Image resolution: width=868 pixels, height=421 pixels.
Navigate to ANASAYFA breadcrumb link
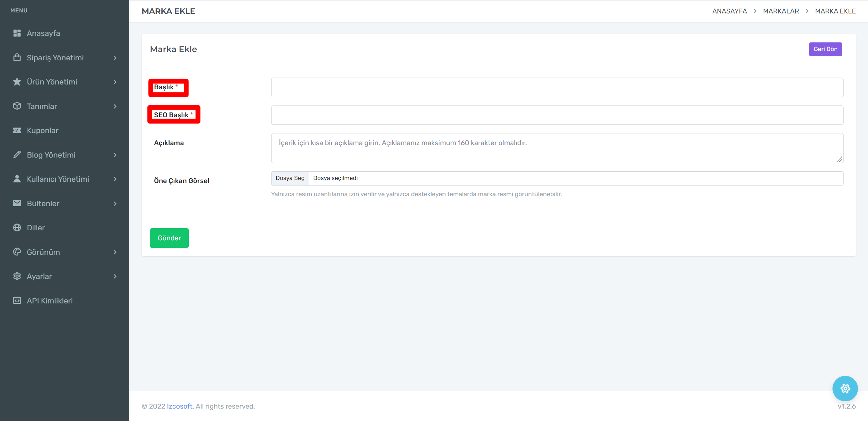click(729, 11)
